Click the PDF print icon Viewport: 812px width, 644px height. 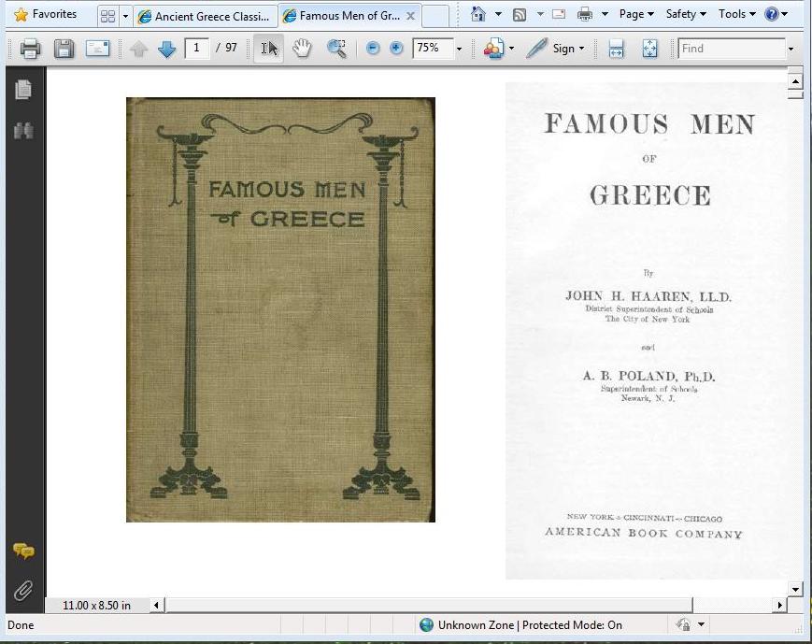(x=30, y=49)
